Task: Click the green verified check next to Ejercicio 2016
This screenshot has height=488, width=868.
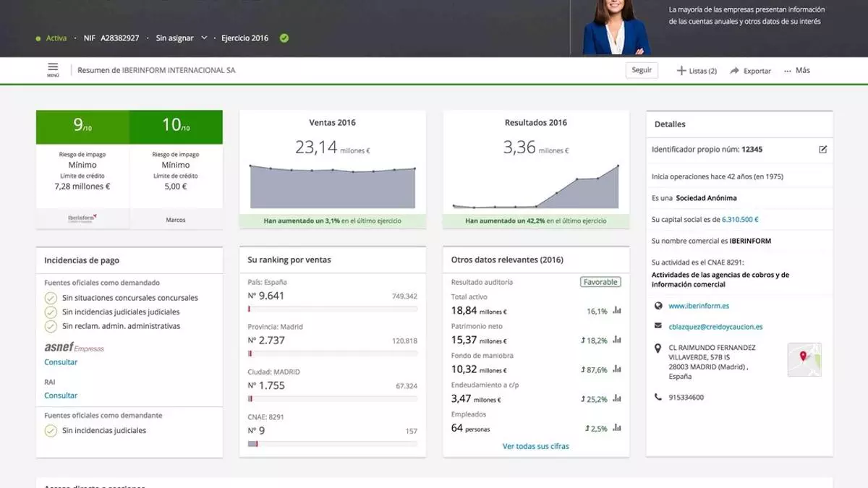Action: [284, 38]
